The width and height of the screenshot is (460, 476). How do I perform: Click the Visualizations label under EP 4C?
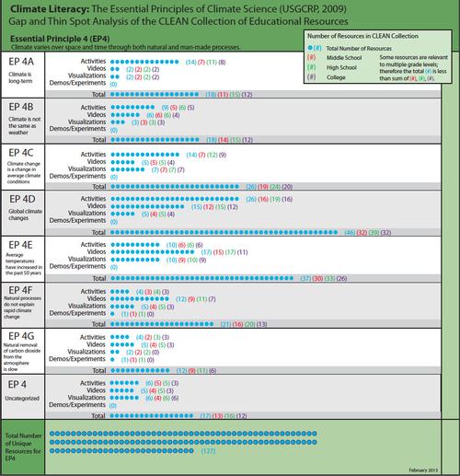86,168
